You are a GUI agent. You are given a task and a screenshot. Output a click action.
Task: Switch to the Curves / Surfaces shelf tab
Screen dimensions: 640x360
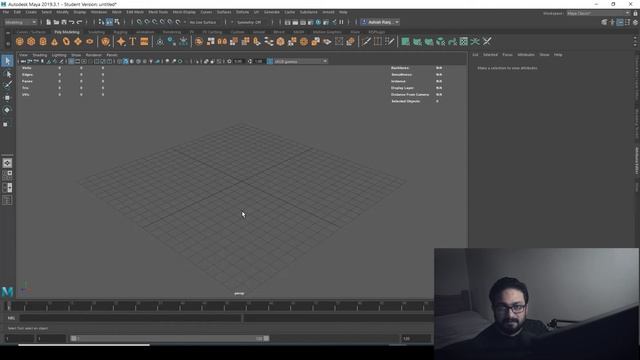pyautogui.click(x=31, y=32)
